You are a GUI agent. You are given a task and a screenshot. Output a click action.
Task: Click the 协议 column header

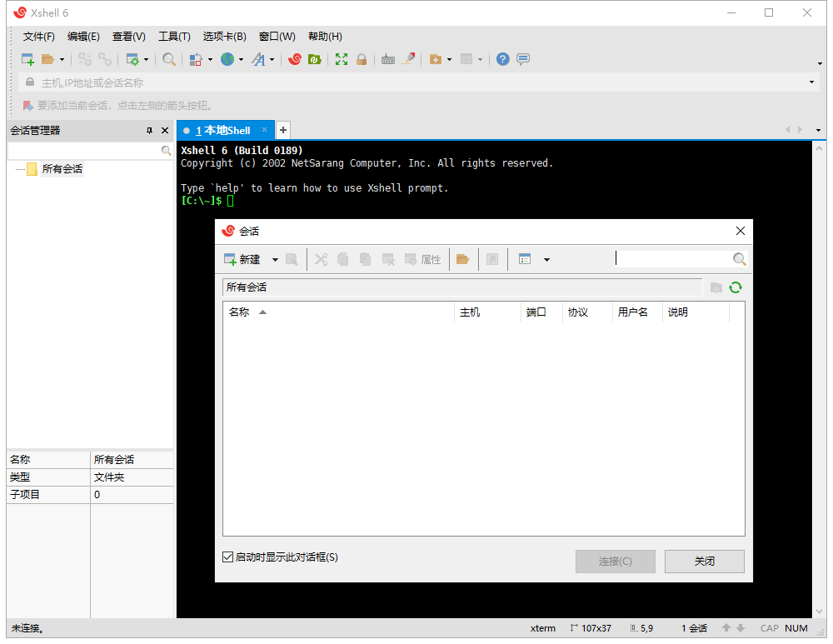[x=587, y=312]
